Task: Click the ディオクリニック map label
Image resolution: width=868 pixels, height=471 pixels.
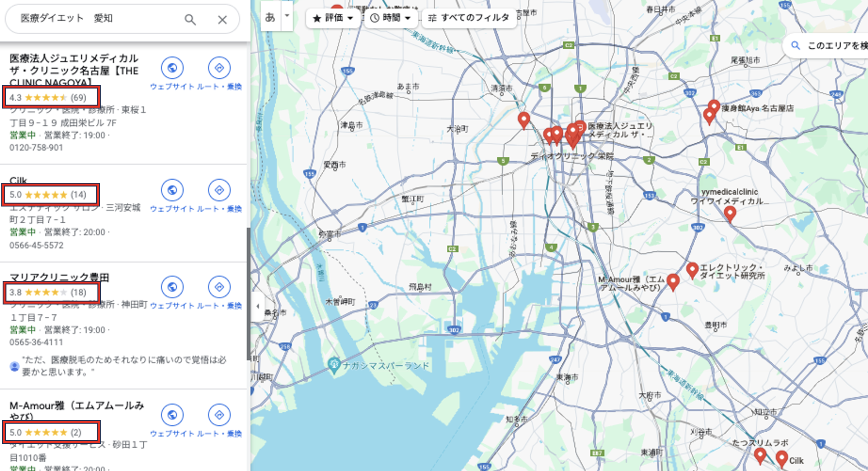Action: click(572, 156)
